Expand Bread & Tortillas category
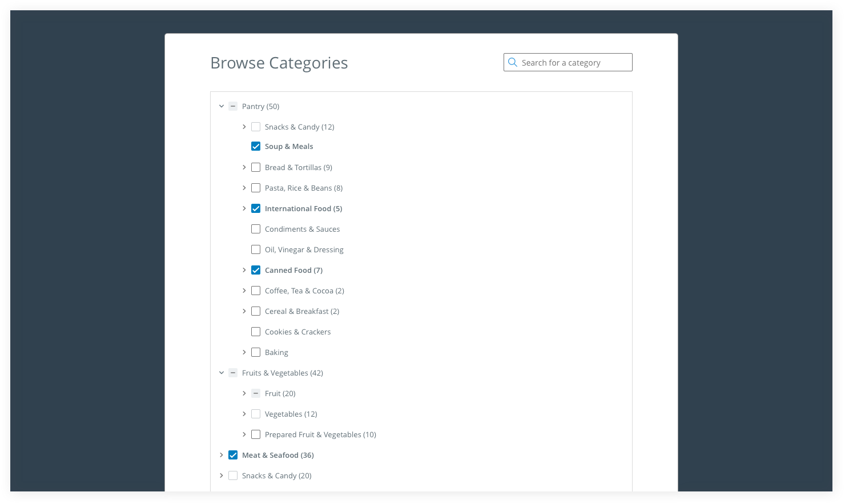 pos(244,167)
